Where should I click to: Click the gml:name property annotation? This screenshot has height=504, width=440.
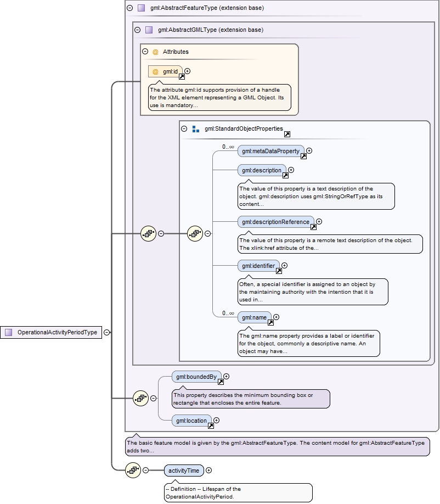tap(309, 343)
